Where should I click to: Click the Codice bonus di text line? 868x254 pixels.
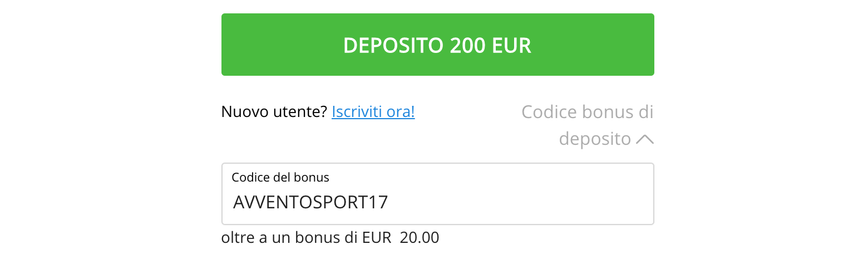click(587, 112)
